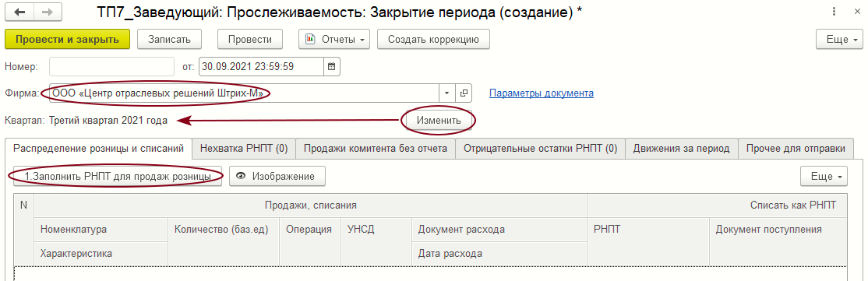Click the Квартал: Третий квартал 2021 года text
The width and height of the screenshot is (868, 281).
[x=86, y=120]
